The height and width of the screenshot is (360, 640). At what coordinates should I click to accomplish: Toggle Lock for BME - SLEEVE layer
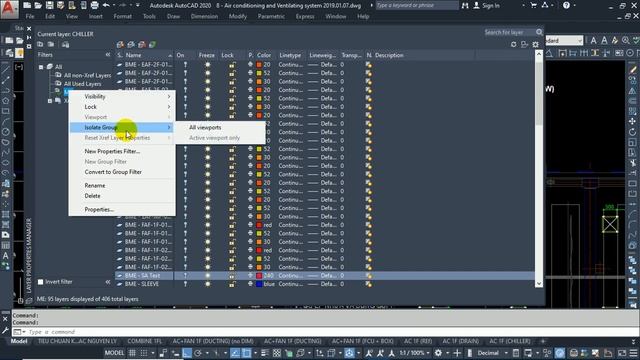(232, 284)
